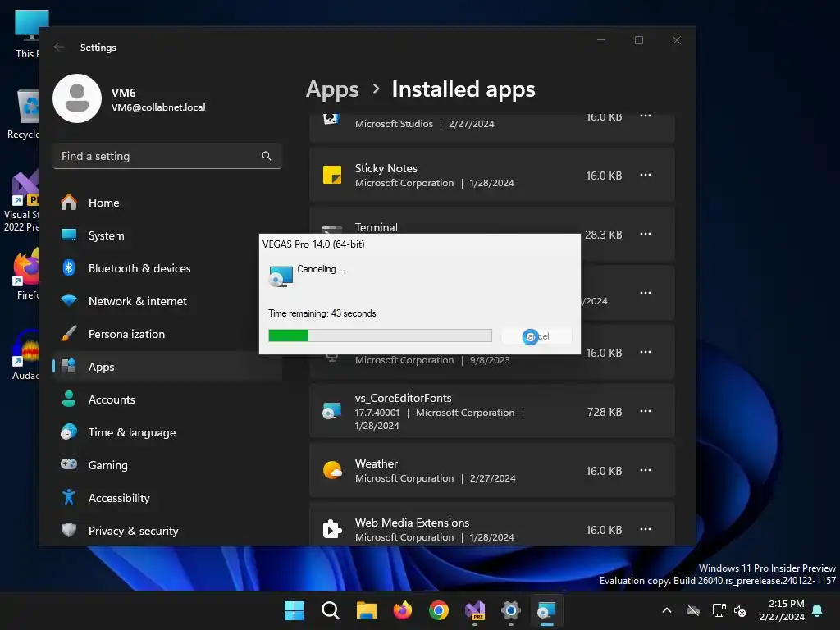Click the Network wifi icon
This screenshot has width=840, height=630.
coord(69,300)
